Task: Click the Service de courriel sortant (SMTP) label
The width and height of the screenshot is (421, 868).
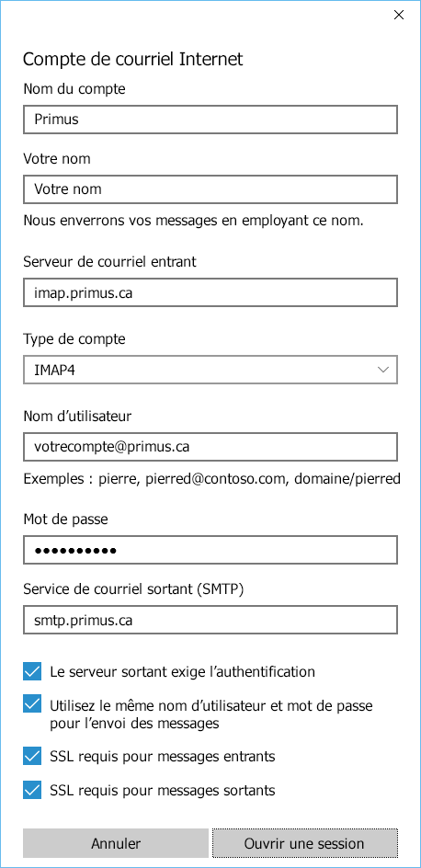Action: coord(133,589)
